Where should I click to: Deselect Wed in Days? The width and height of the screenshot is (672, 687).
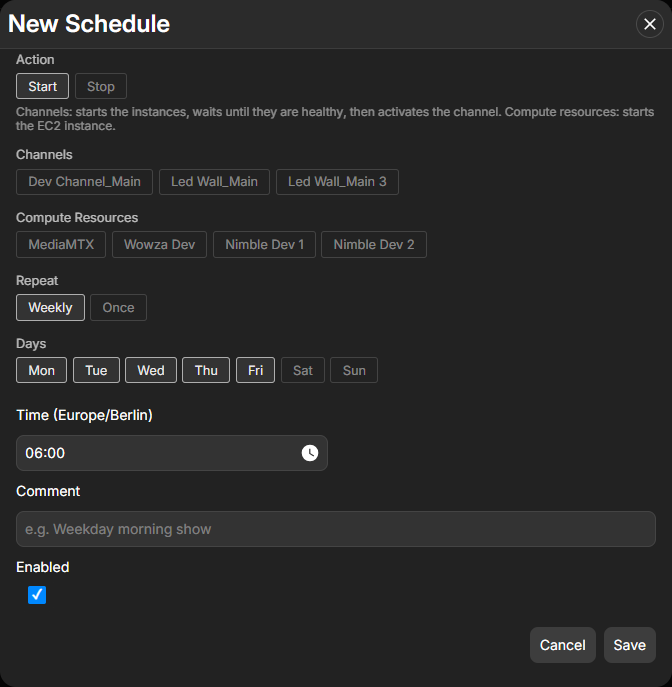pos(151,370)
